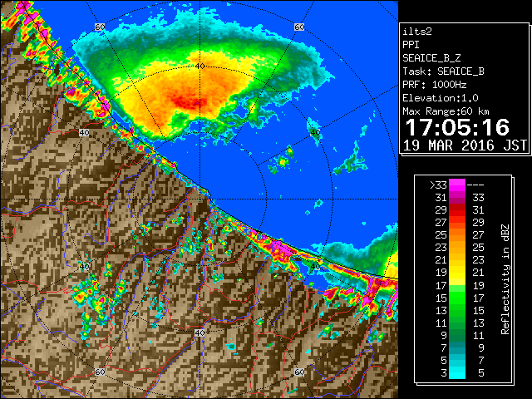
Task: Click the vertical legend title "Reflectivity in dBZ"
Action: 505,279
